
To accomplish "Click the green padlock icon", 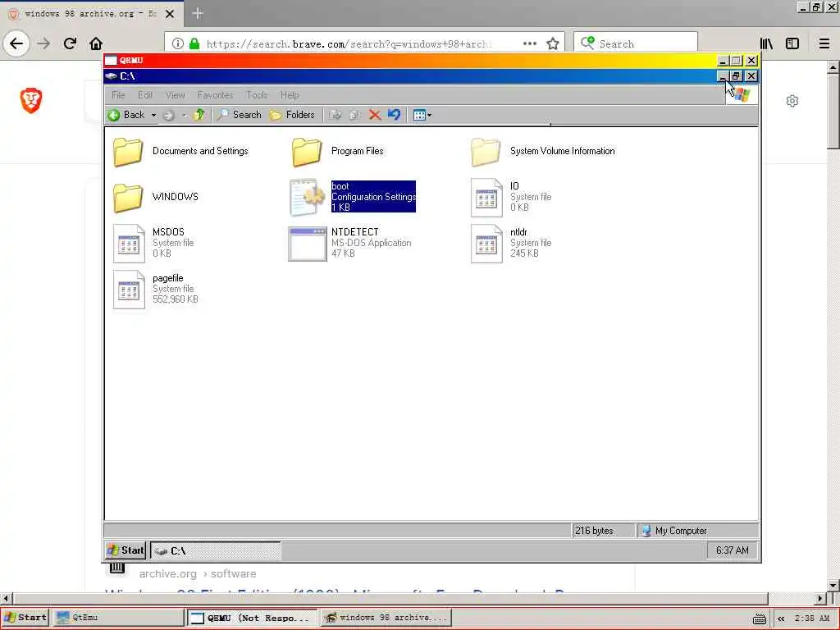I will tap(194, 43).
